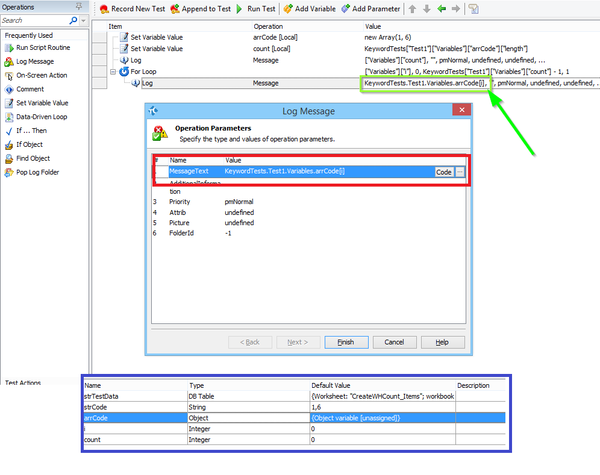600x475 pixels.
Task: Click the Priority value pmNormal
Action: (239, 202)
